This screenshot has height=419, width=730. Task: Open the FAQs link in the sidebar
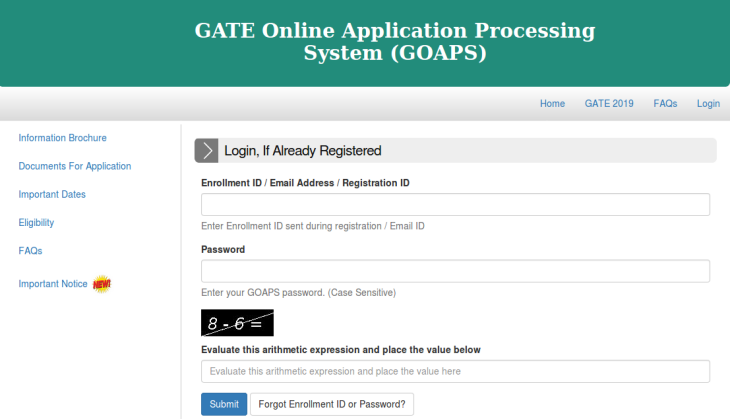[30, 251]
